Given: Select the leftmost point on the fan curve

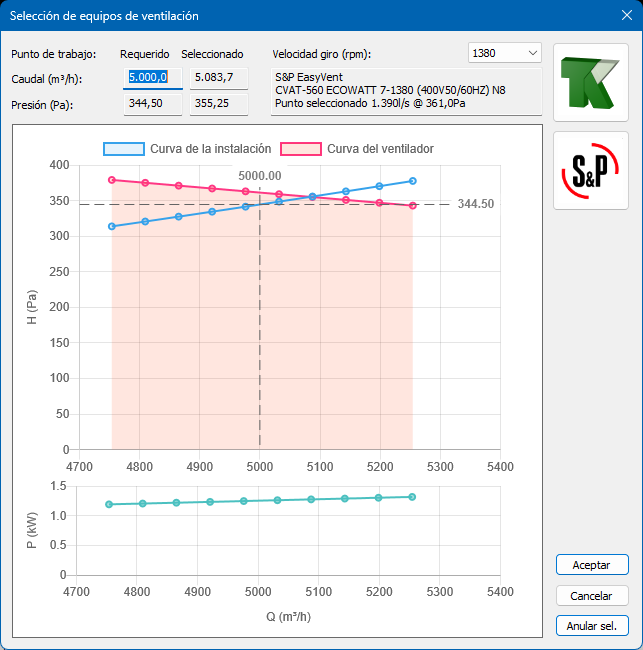Looking at the screenshot, I should tap(112, 180).
